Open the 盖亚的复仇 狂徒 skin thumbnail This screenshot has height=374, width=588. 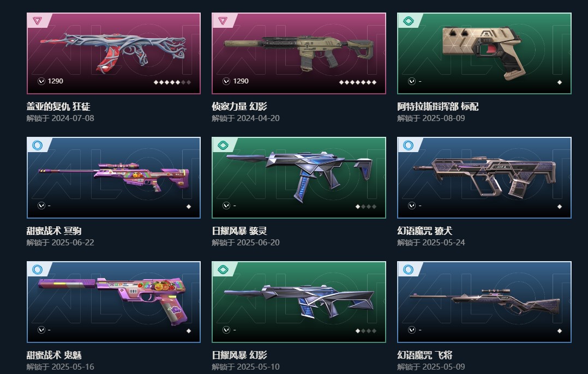[x=113, y=53]
